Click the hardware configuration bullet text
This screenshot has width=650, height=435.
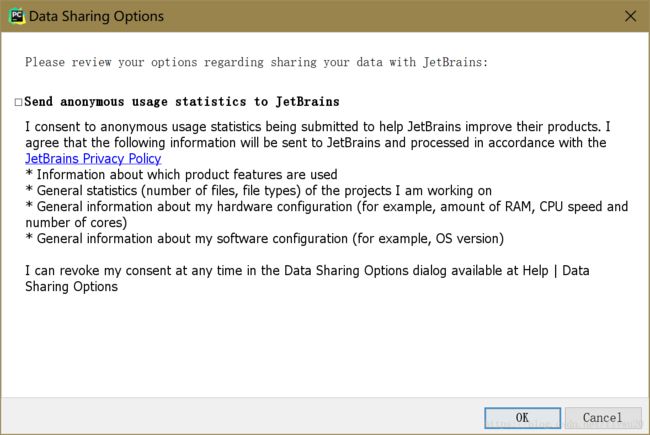(327, 214)
